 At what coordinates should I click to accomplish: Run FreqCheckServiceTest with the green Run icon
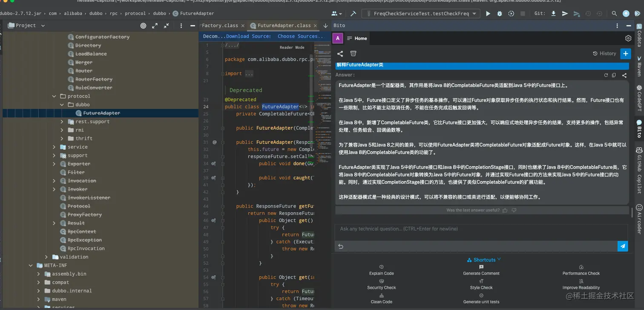click(x=488, y=14)
